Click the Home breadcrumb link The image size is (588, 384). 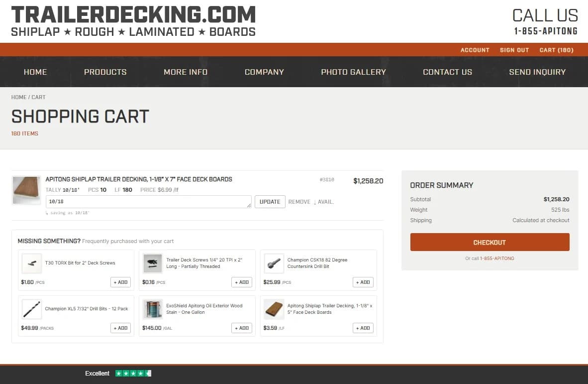tap(19, 97)
